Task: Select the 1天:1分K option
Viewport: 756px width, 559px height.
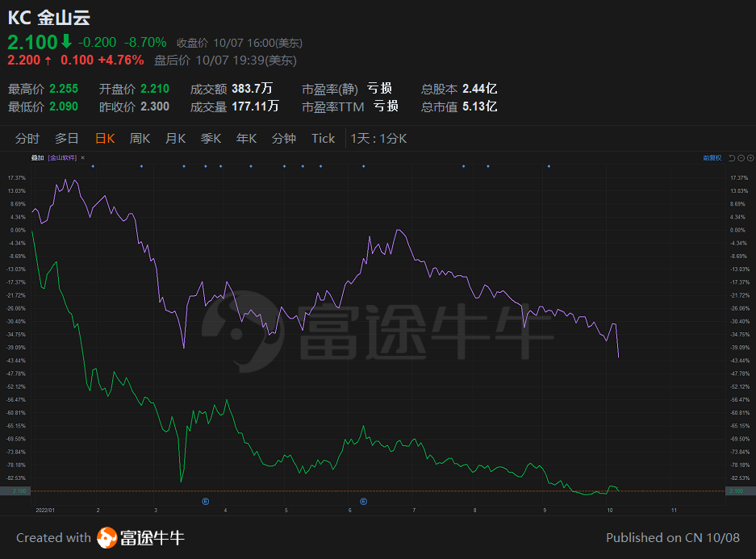Action: click(378, 139)
